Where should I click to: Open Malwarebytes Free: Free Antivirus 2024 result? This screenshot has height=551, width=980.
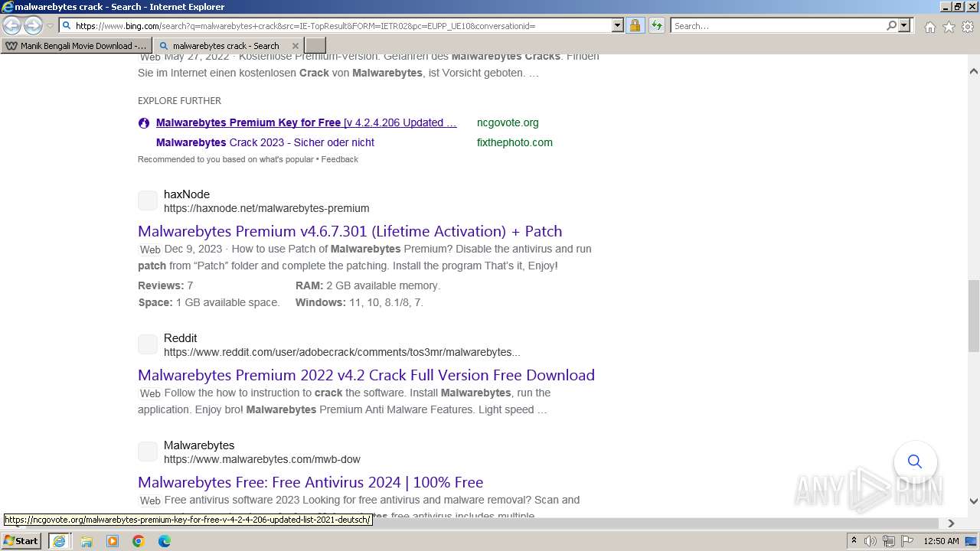coord(310,482)
